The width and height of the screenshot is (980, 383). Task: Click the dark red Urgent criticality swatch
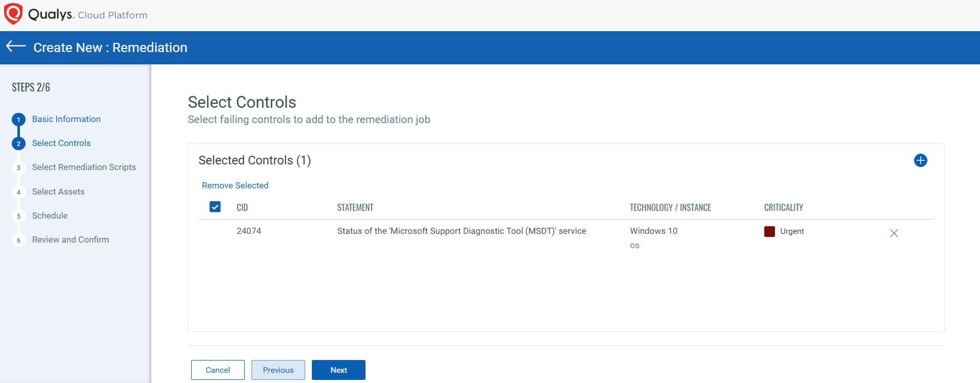769,231
